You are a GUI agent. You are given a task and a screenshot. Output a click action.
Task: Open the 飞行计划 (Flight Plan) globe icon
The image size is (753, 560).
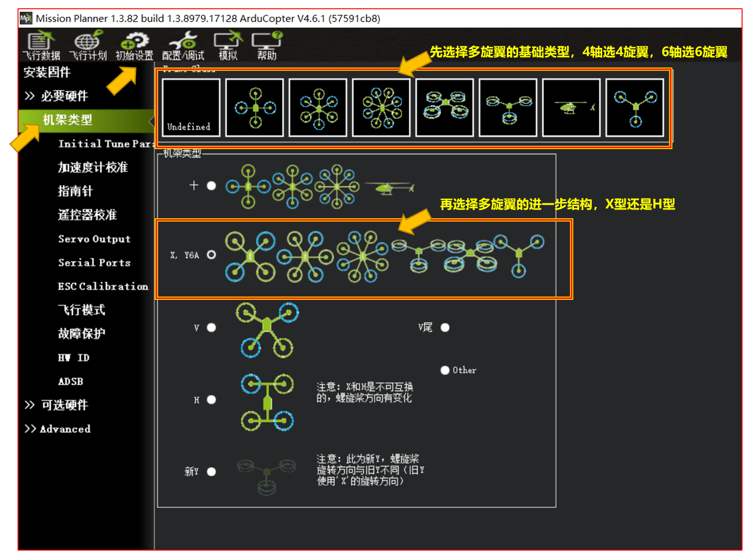tap(88, 46)
